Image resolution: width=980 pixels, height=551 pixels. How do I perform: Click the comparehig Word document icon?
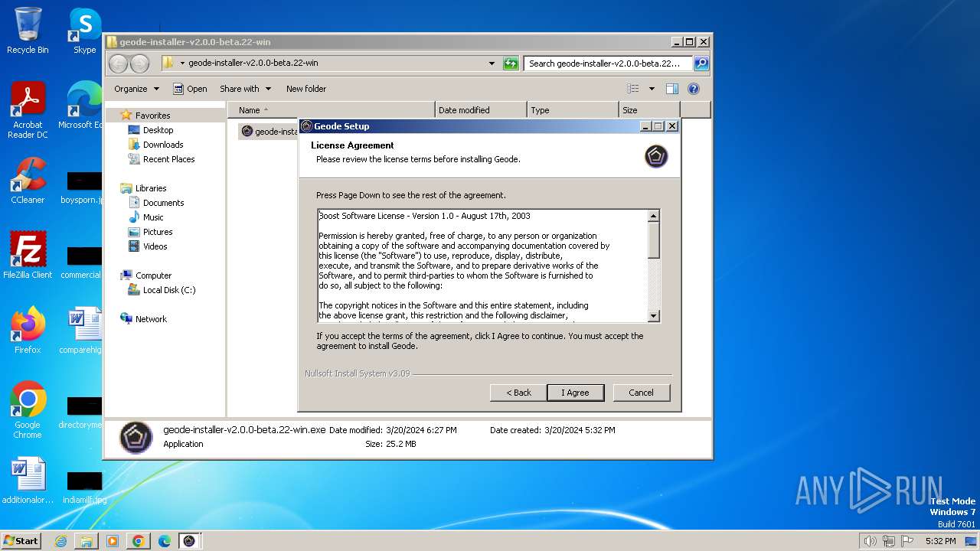[81, 331]
